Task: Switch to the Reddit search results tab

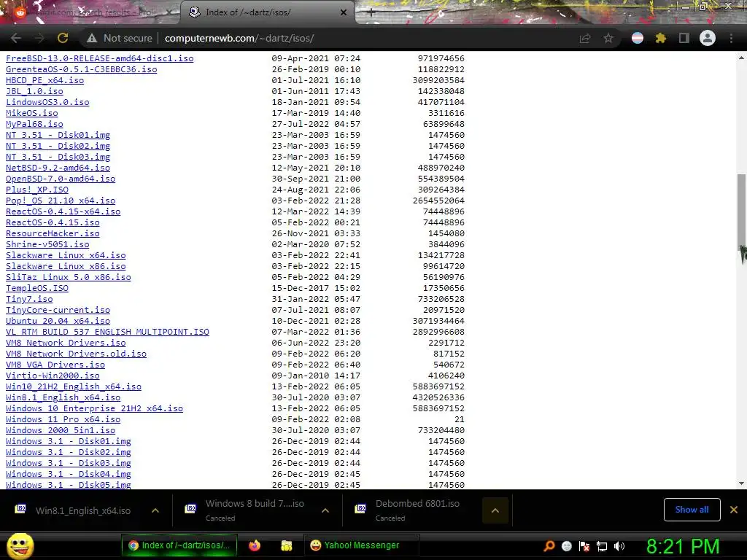Action: pyautogui.click(x=90, y=12)
